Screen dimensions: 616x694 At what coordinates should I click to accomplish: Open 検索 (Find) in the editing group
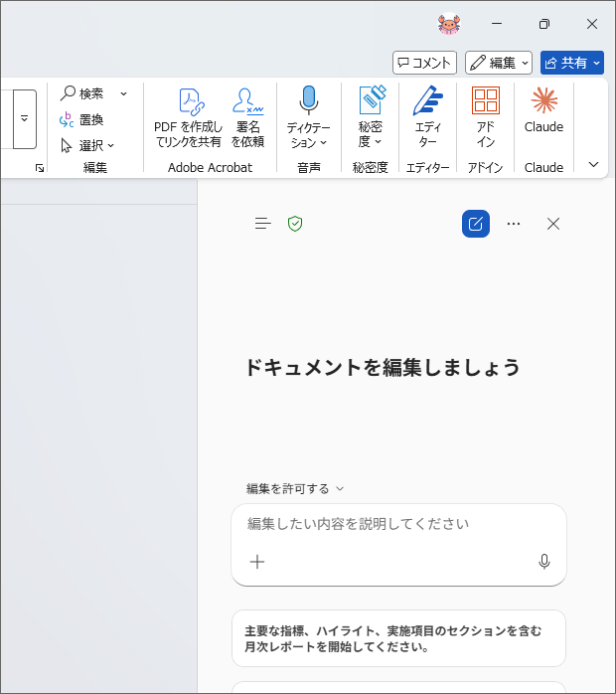(x=83, y=93)
